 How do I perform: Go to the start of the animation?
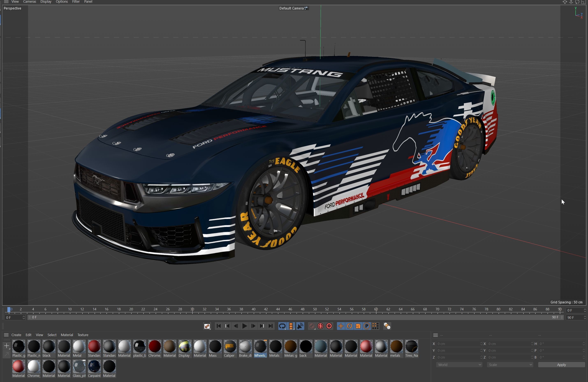point(219,326)
